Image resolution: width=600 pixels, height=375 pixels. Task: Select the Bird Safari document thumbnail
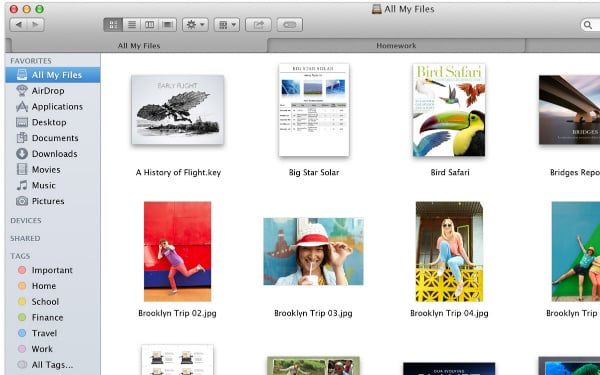pos(449,110)
